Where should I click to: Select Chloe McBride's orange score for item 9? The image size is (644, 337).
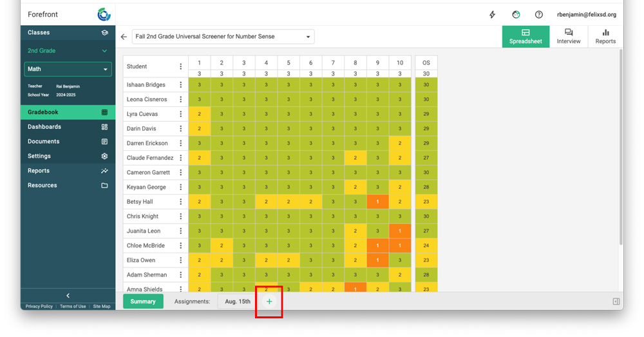pos(377,246)
